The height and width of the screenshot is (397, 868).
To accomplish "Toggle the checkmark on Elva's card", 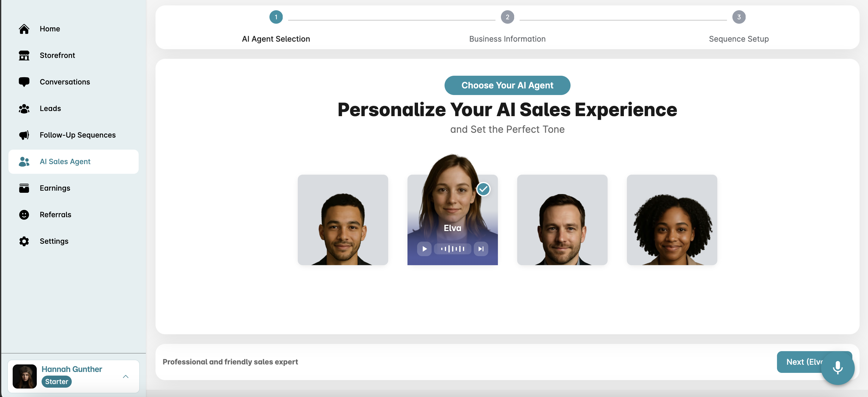I will click(x=483, y=189).
